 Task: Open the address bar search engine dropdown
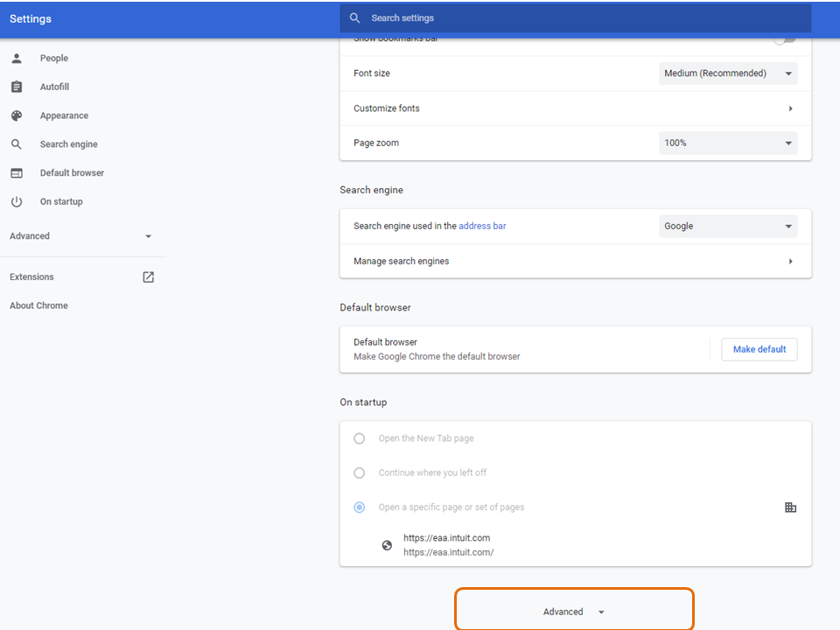click(727, 226)
